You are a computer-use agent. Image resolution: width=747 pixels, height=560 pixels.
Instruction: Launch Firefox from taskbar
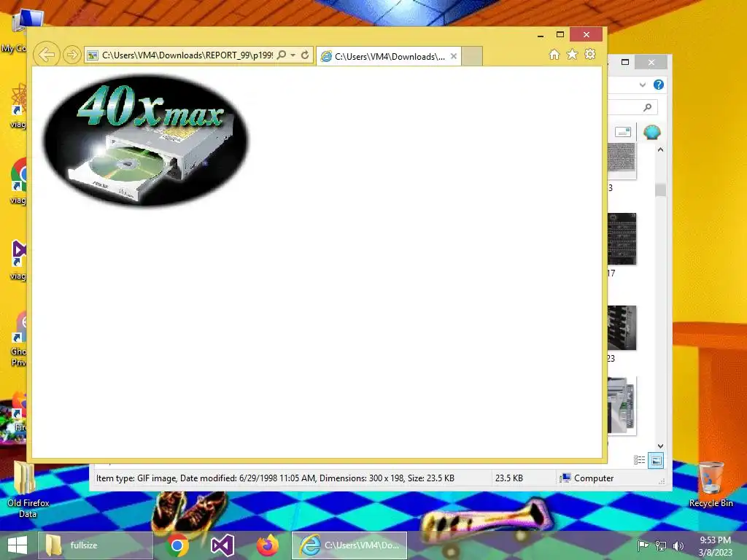pyautogui.click(x=267, y=545)
